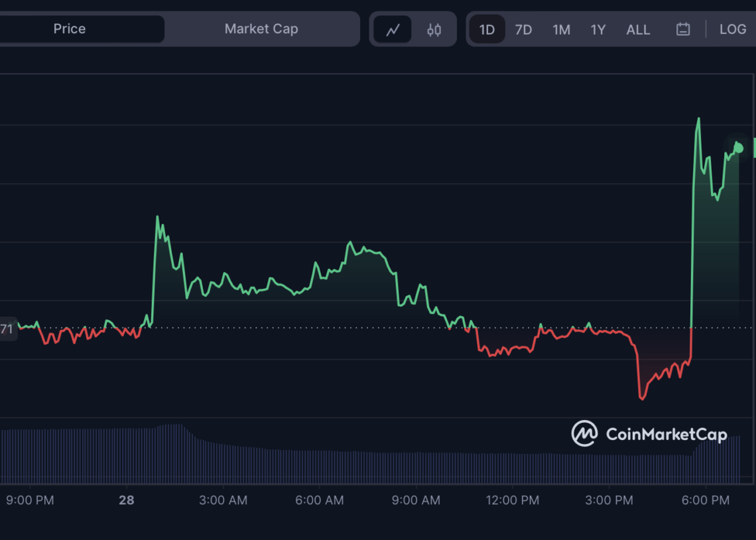The image size is (756, 540).
Task: Click the 6:00 AM axis label
Action: coord(320,500)
